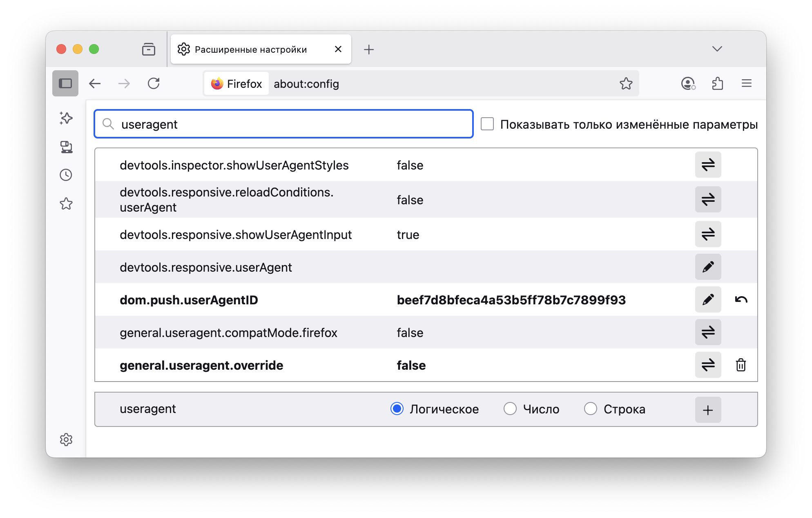Add new useragent boolean preference
The height and width of the screenshot is (518, 812).
(708, 409)
